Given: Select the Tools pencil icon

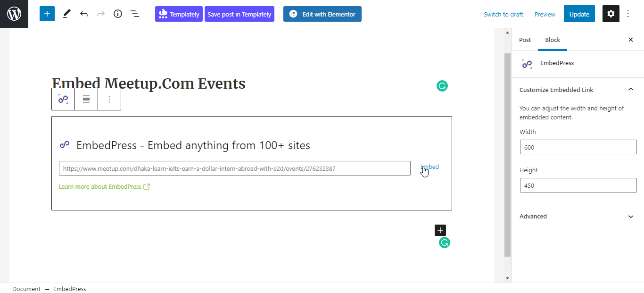Looking at the screenshot, I should [66, 14].
